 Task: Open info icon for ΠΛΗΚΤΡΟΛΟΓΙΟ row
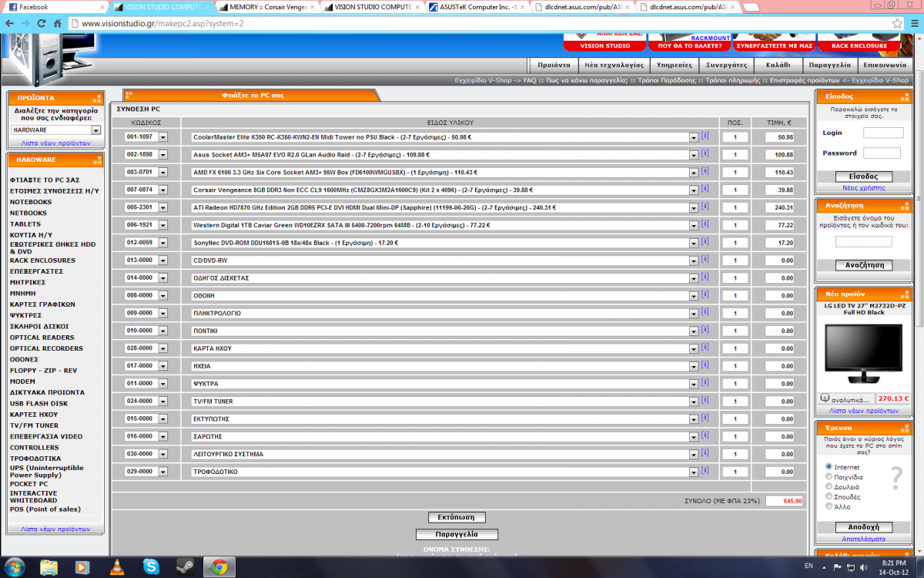705,313
